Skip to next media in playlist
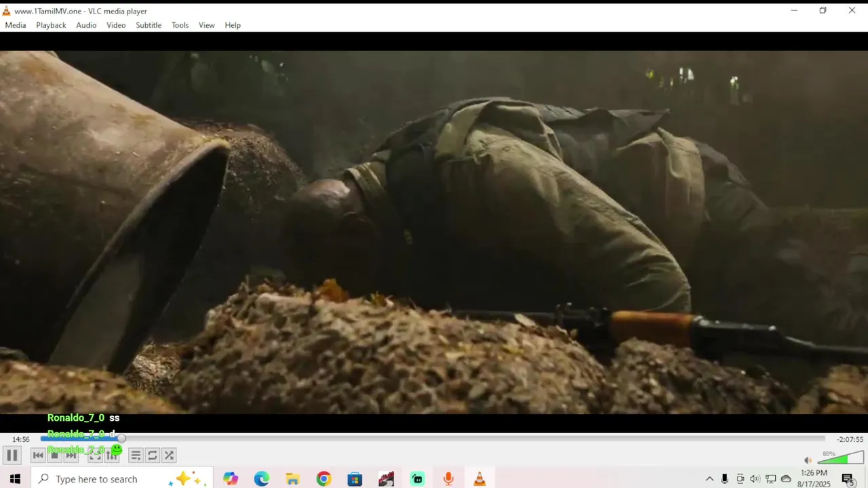Screen dimensions: 868x488 (x=71, y=455)
